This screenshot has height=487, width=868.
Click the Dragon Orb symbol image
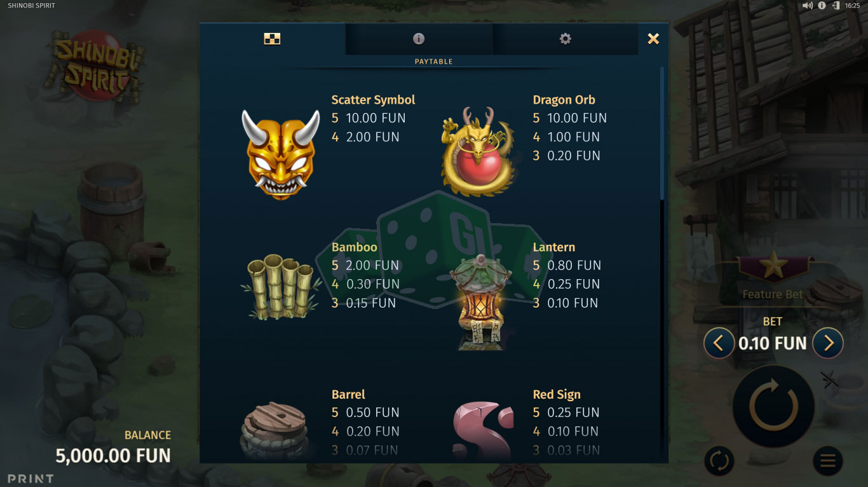tap(478, 151)
